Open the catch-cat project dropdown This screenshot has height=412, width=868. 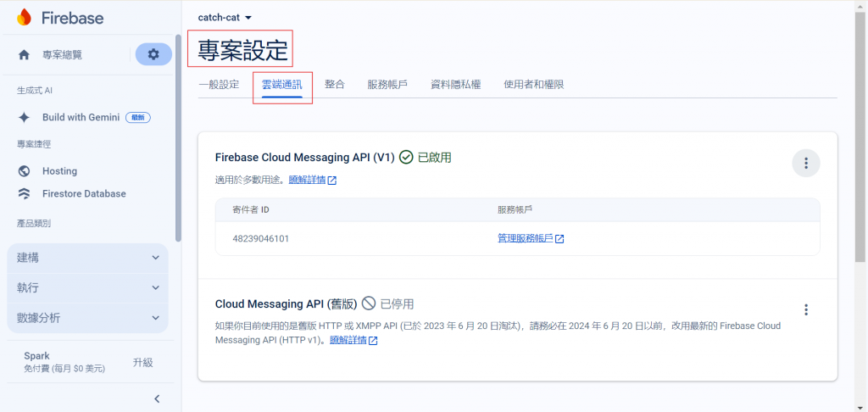coord(225,18)
